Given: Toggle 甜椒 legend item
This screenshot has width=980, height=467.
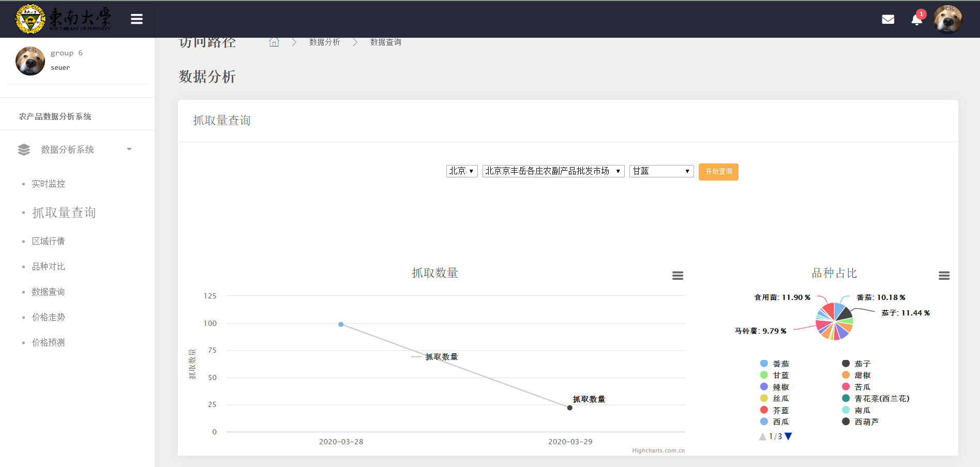Looking at the screenshot, I should [x=856, y=375].
